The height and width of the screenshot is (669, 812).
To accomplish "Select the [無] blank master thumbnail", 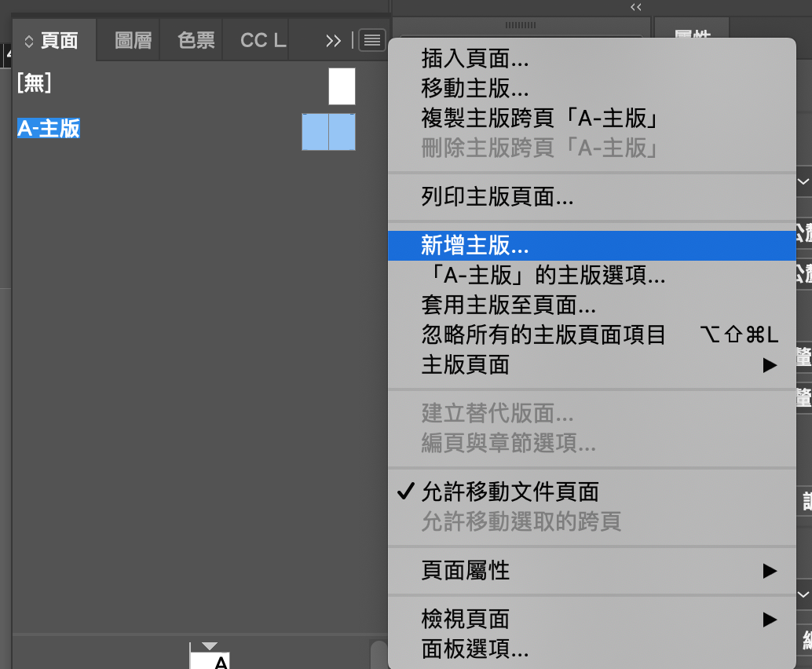I will click(342, 86).
